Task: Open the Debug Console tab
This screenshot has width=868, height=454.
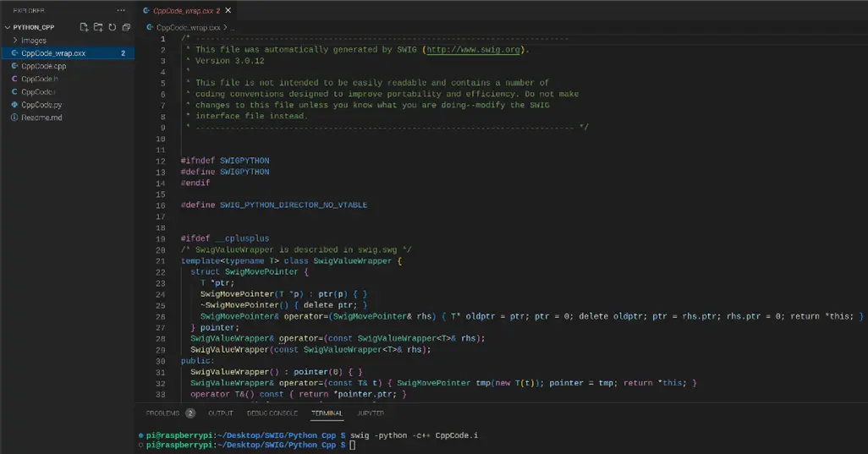Action: coord(272,413)
